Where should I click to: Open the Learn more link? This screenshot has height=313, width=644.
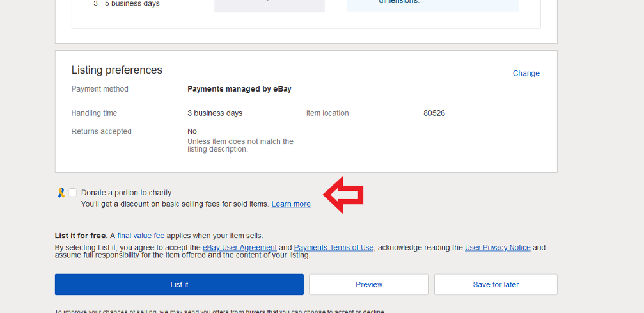point(291,204)
